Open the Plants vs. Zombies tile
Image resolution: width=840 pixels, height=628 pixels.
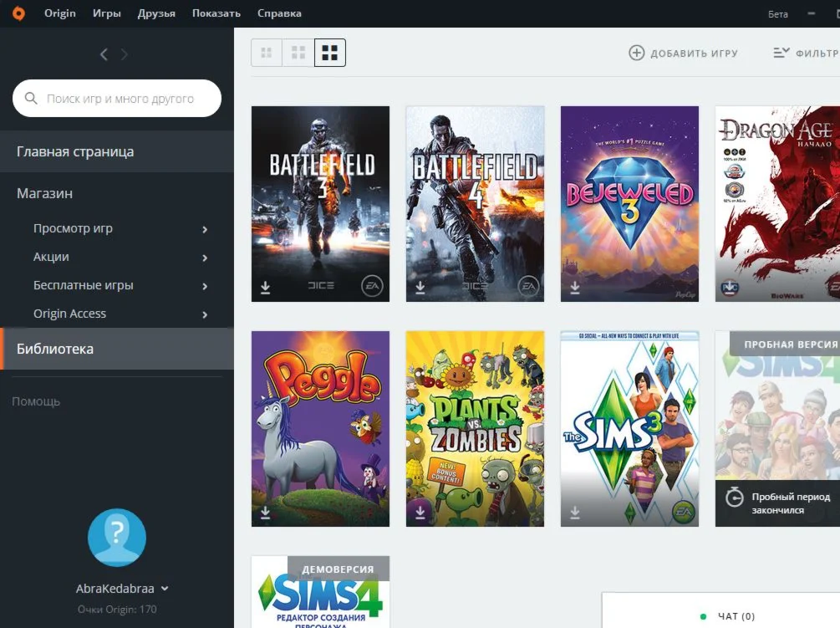tap(476, 429)
